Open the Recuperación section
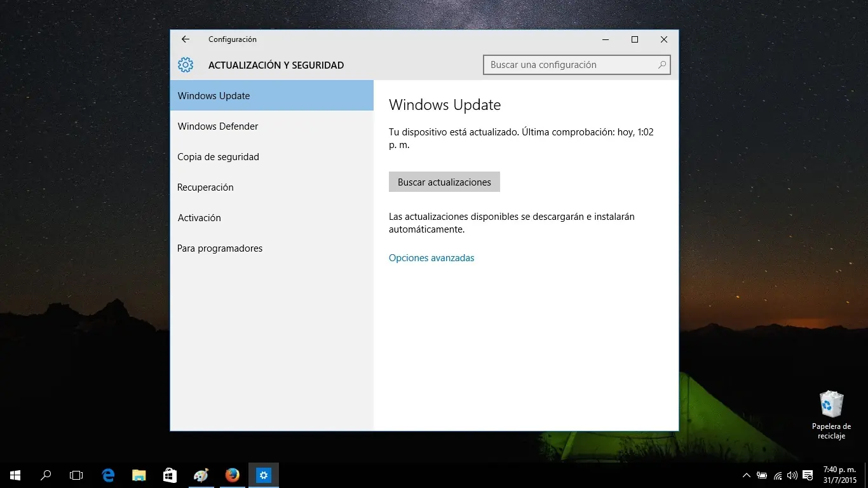The width and height of the screenshot is (868, 488). pos(272,187)
